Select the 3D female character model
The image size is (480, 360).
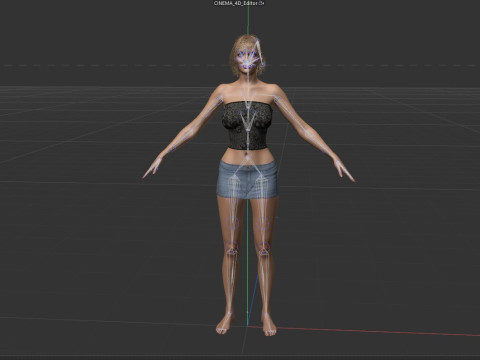pos(248,184)
